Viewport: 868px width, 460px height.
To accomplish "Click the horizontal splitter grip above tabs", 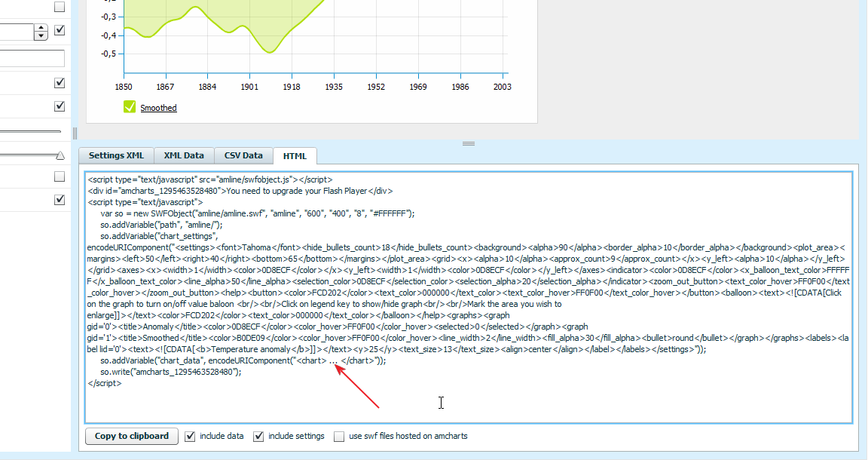I will click(469, 143).
